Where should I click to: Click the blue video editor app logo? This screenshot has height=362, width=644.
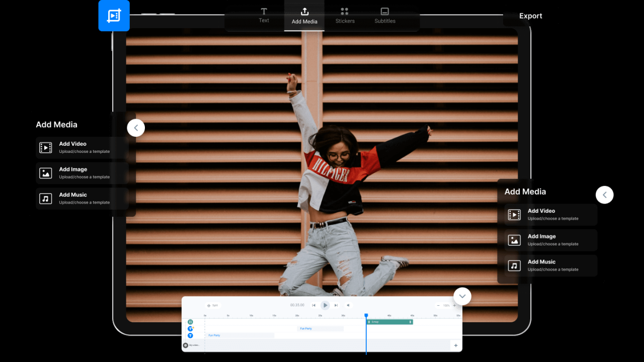click(114, 16)
